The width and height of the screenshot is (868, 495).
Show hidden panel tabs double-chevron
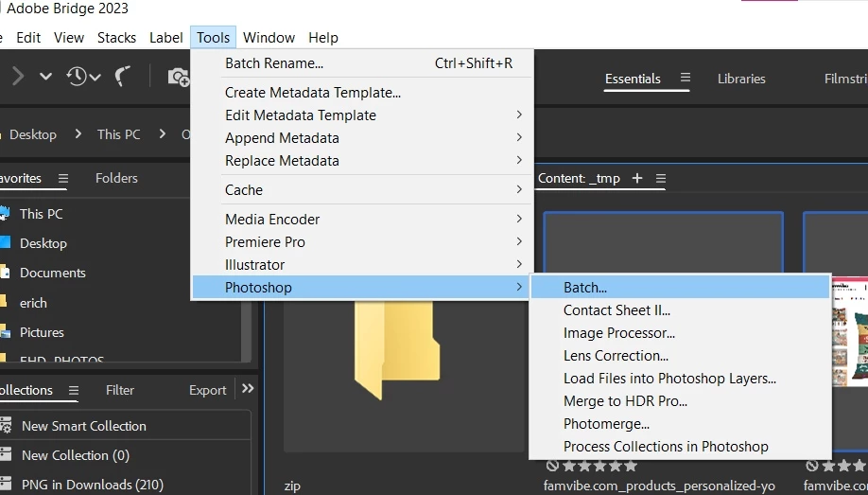(x=248, y=389)
